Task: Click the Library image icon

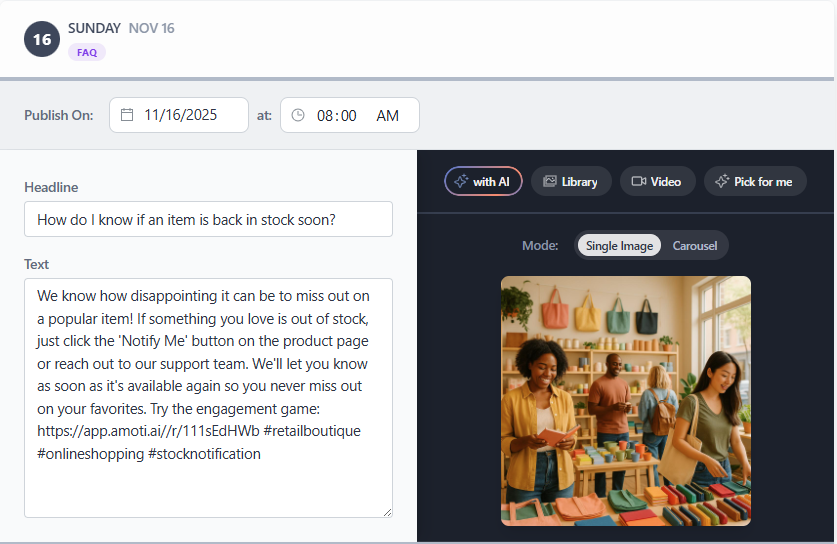Action: (549, 181)
